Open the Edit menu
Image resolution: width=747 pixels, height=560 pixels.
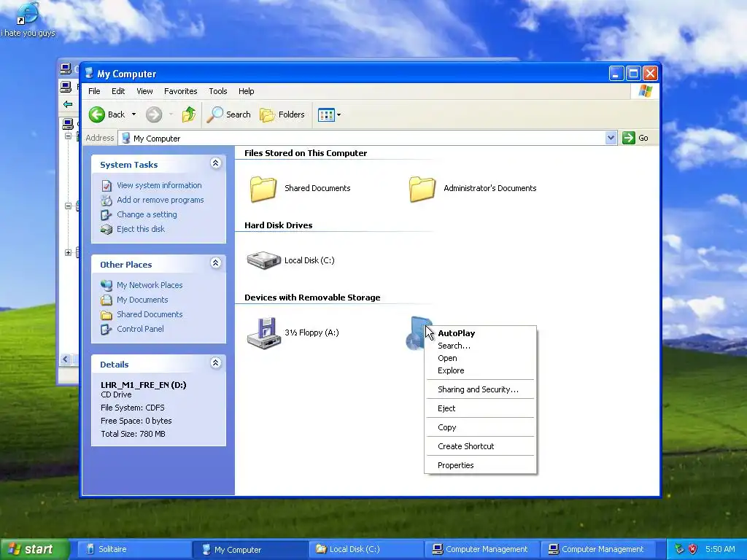118,91
